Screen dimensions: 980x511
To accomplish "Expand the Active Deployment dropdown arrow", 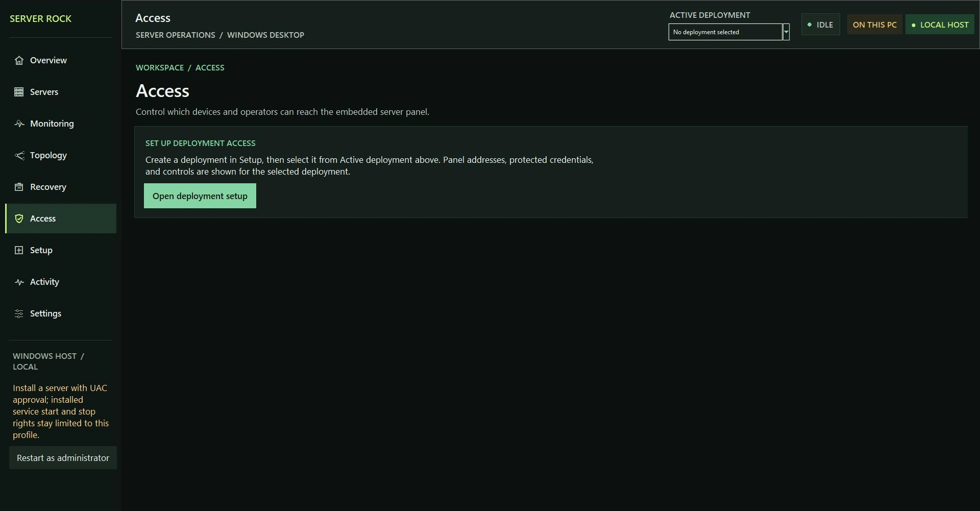I will pos(786,32).
